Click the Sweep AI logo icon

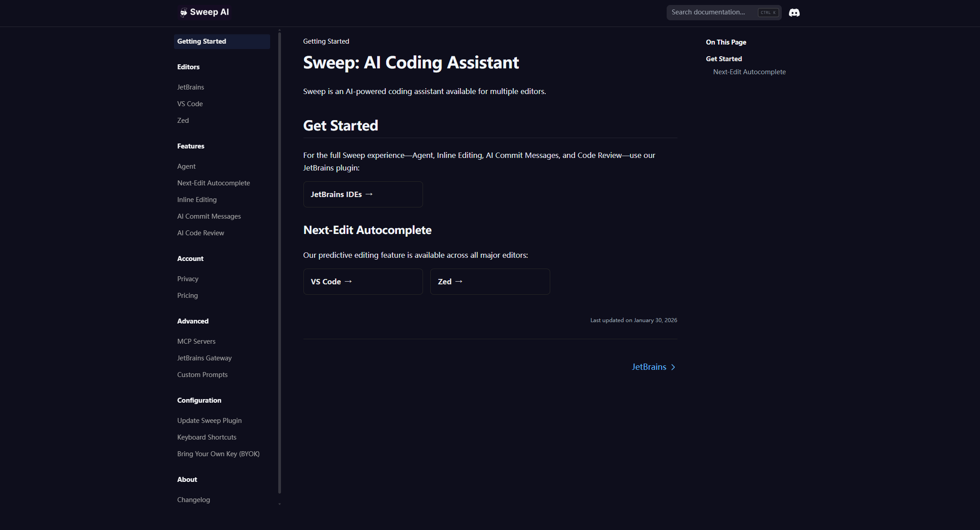[x=183, y=12]
